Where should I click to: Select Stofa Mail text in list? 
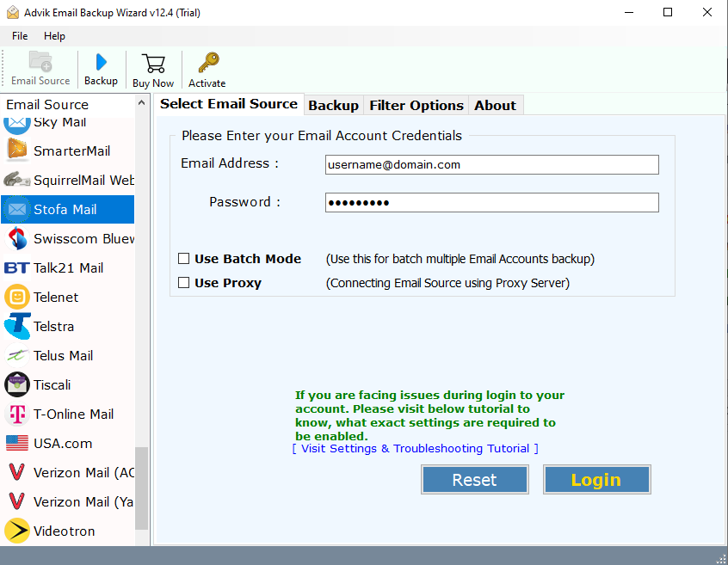[x=65, y=209]
